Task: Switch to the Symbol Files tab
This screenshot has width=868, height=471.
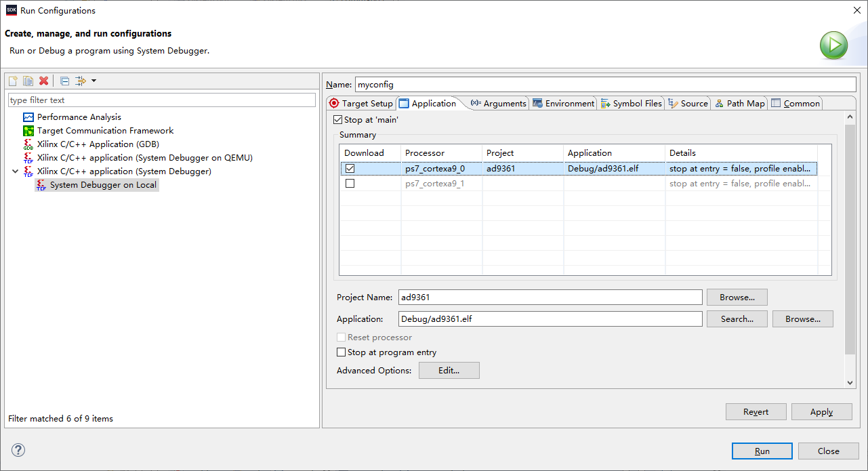Action: pos(632,103)
